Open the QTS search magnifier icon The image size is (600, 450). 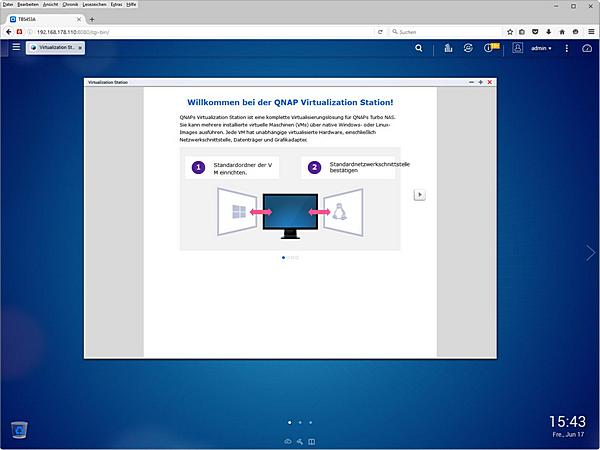pyautogui.click(x=419, y=48)
